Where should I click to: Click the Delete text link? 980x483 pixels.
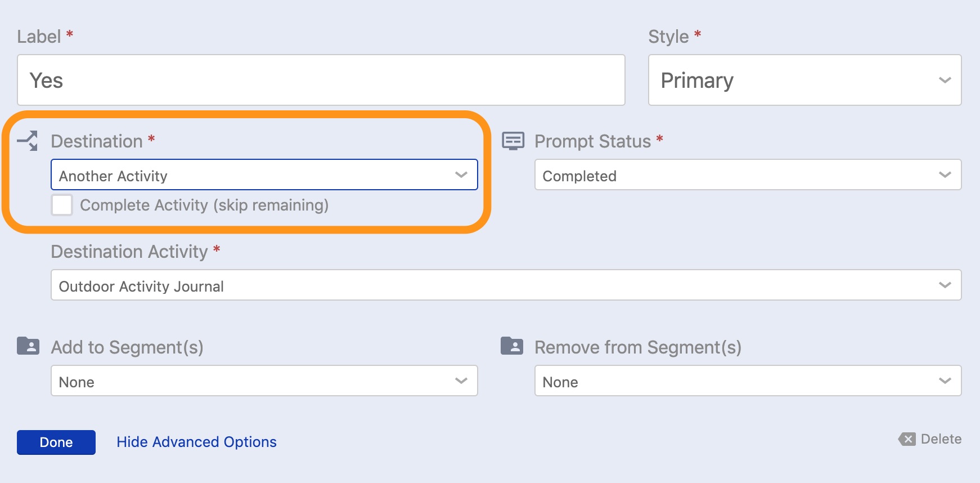941,439
